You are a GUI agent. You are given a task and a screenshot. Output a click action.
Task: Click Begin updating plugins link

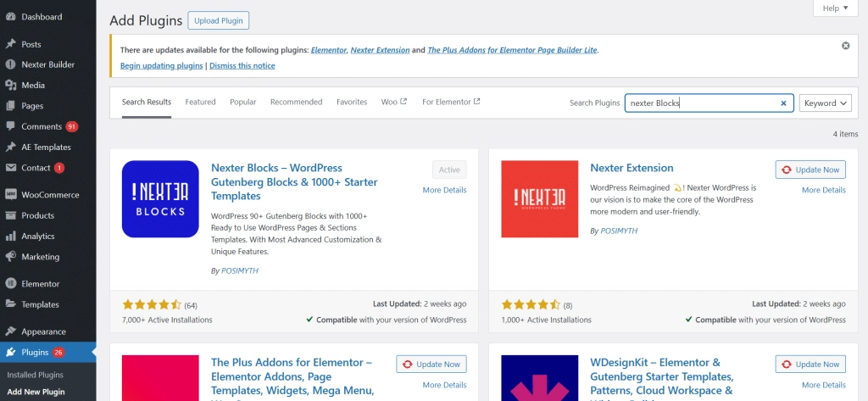coord(161,65)
